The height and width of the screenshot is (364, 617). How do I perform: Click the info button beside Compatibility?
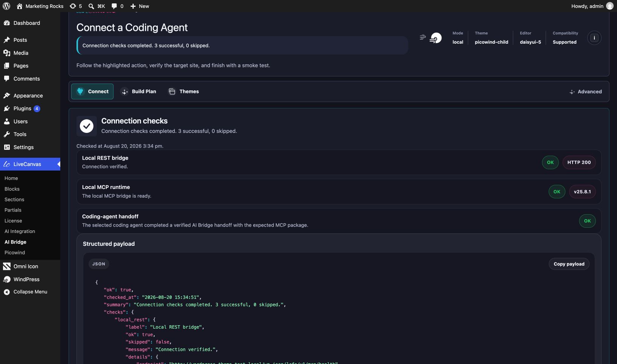tap(594, 38)
